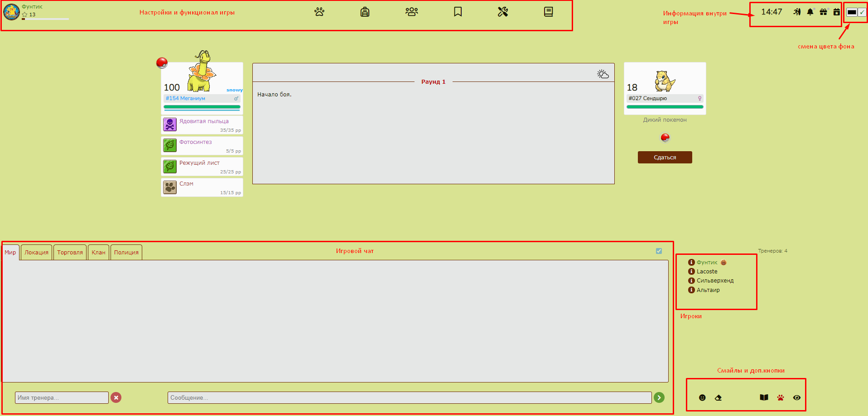Click the Сильверхенд name in player list
868x416 pixels.
pyautogui.click(x=715, y=281)
